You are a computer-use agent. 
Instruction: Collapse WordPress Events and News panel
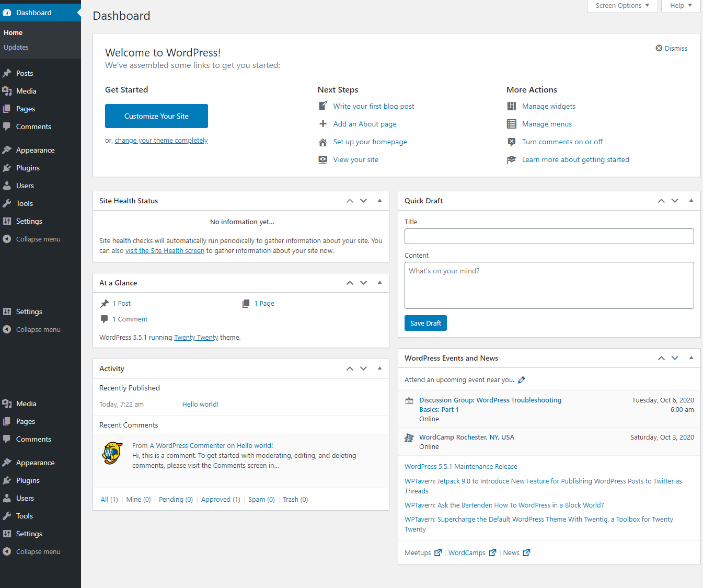point(691,358)
